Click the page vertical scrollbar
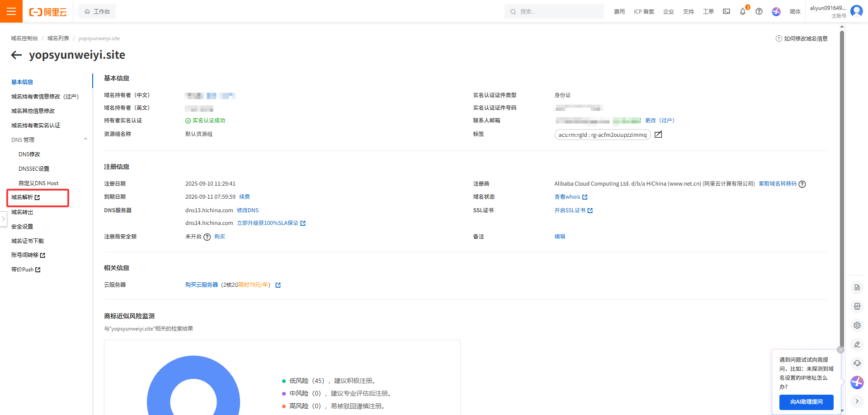 [x=842, y=181]
